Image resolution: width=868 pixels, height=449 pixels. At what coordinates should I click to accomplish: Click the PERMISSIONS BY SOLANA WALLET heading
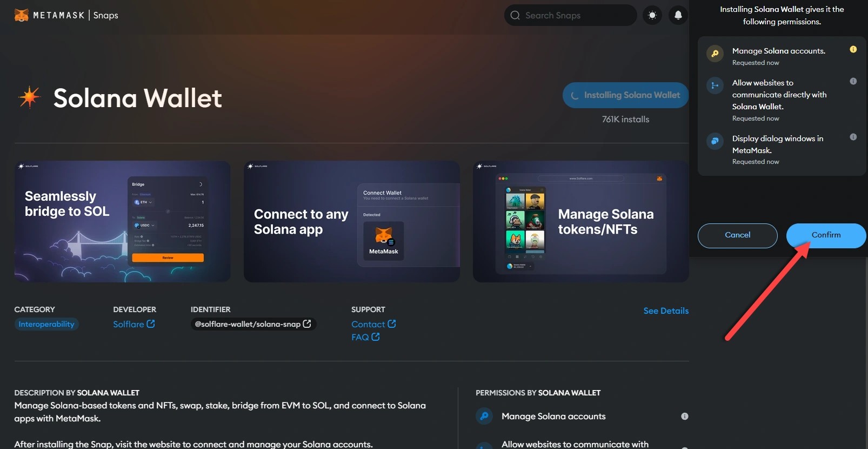pos(538,393)
